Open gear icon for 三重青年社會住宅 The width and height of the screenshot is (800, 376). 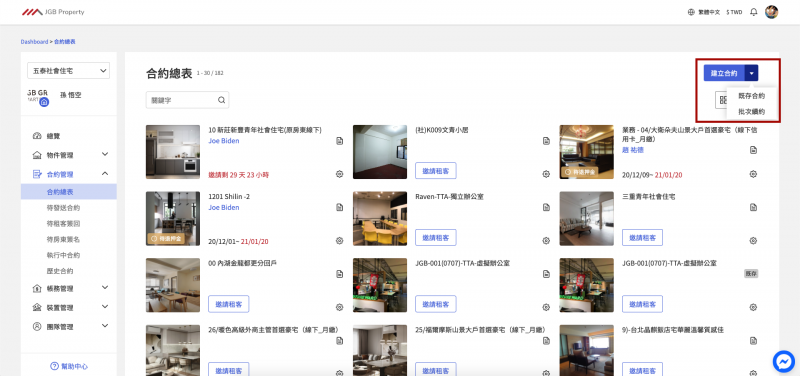pyautogui.click(x=753, y=241)
